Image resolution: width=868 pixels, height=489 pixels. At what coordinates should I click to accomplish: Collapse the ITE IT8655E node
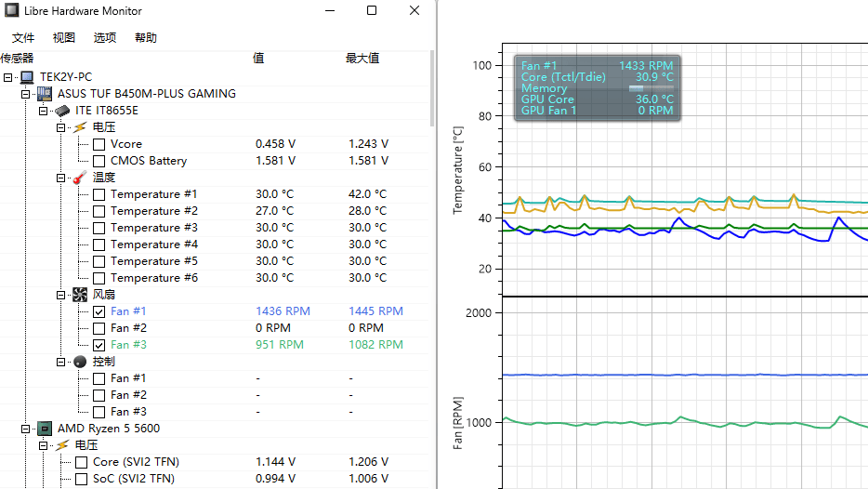[x=43, y=111]
